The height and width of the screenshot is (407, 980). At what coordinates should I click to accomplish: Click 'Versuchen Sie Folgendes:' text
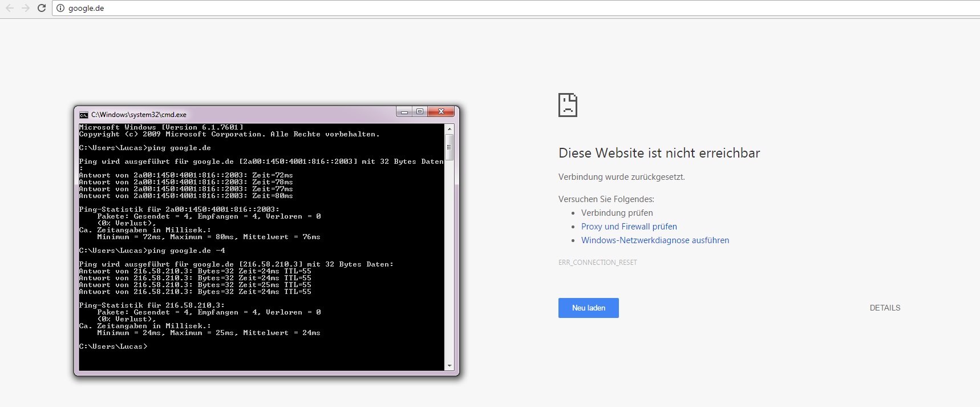click(x=606, y=199)
